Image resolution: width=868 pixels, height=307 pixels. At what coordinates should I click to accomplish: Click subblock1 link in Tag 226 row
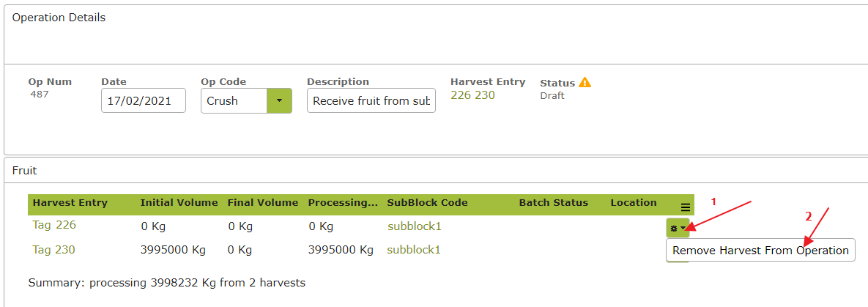point(415,226)
